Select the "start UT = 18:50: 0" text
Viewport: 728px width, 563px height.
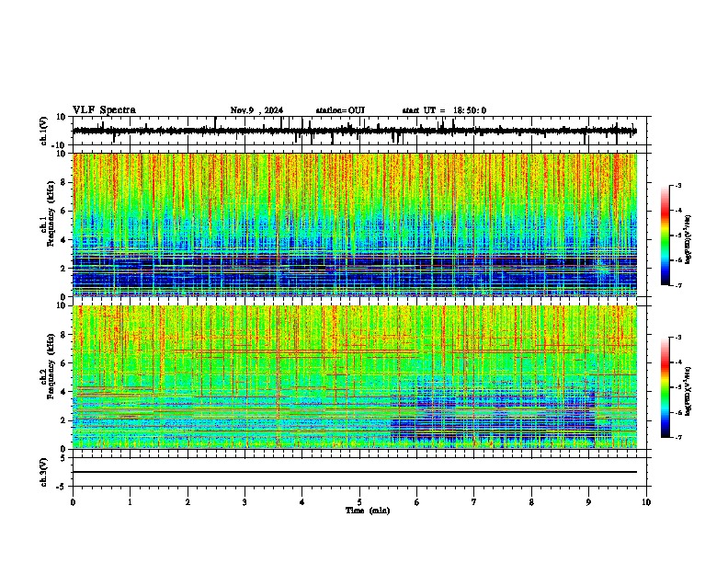coord(444,110)
